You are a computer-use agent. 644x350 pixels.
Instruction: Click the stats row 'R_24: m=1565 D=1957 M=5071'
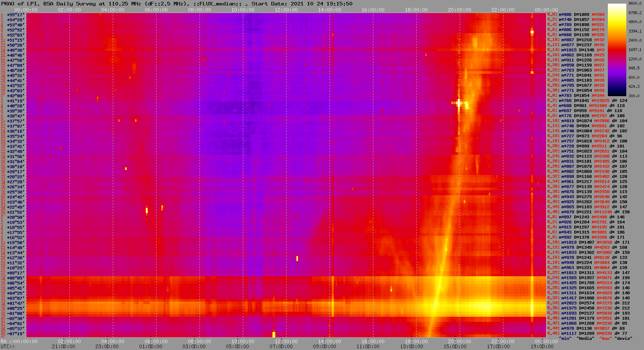coord(588,278)
